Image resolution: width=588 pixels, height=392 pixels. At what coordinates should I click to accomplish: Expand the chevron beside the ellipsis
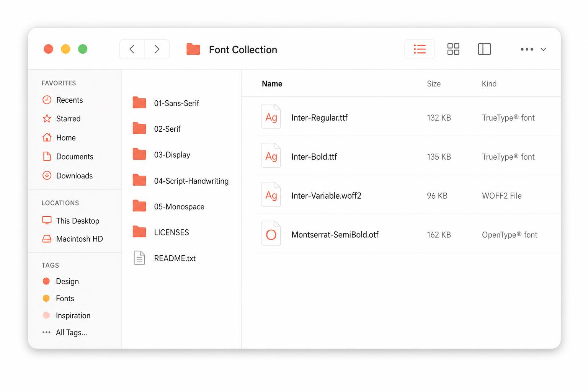tap(543, 49)
